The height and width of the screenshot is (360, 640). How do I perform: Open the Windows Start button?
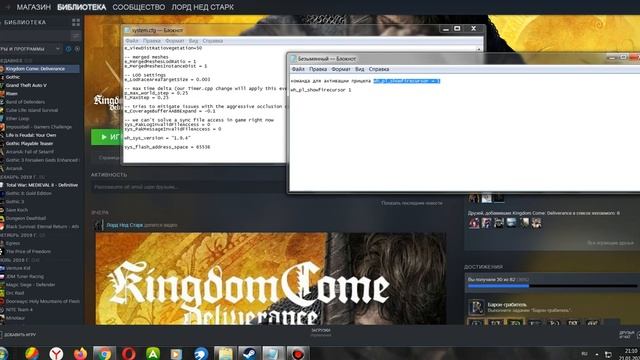[2, 353]
